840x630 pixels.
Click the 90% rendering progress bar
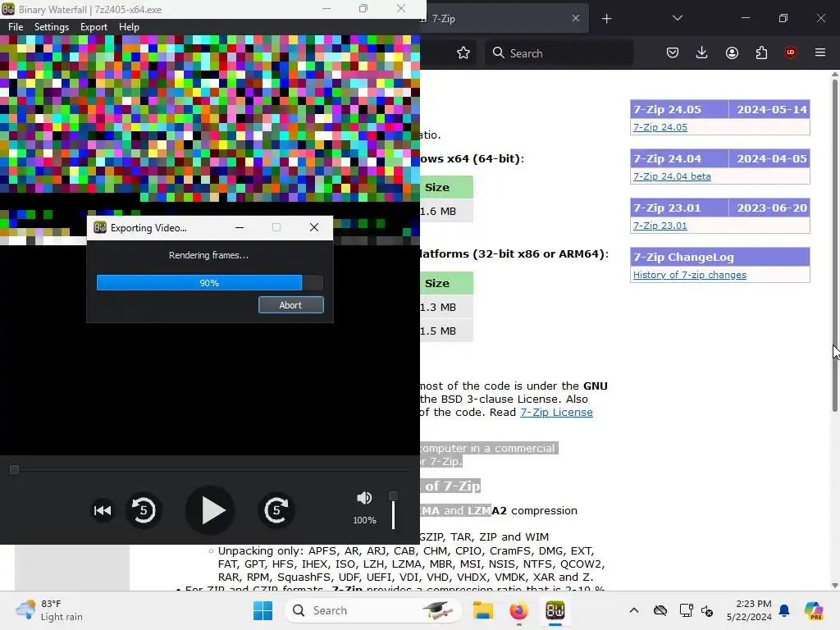click(210, 283)
